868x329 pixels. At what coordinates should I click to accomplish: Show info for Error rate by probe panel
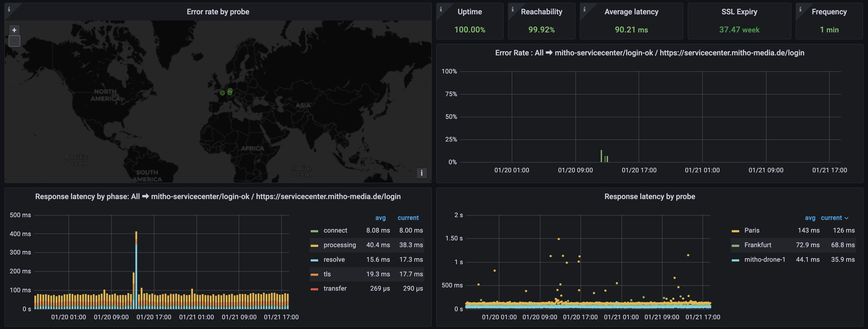[x=9, y=9]
